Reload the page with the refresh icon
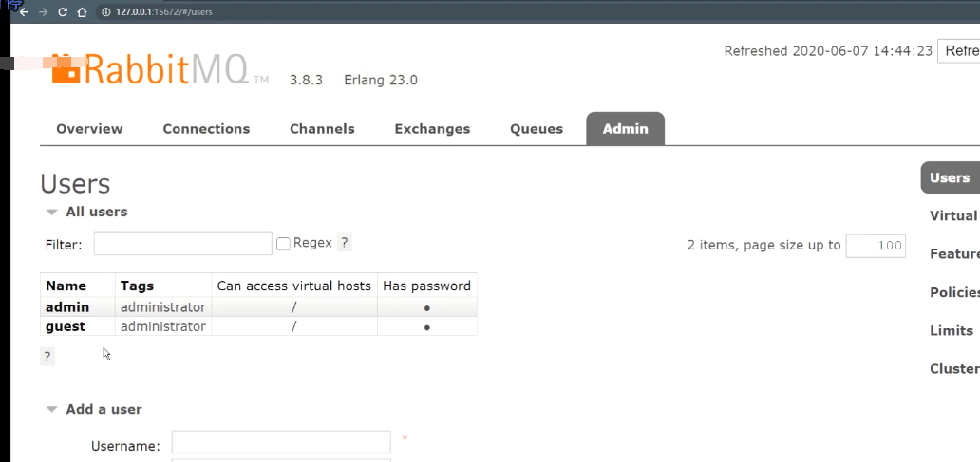The height and width of the screenshot is (462, 980). point(63,12)
